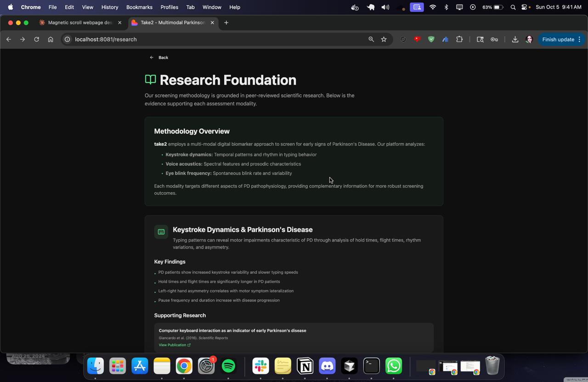Click the blue bars analytics extension icon
Image resolution: width=588 pixels, height=382 pixels.
[445, 40]
